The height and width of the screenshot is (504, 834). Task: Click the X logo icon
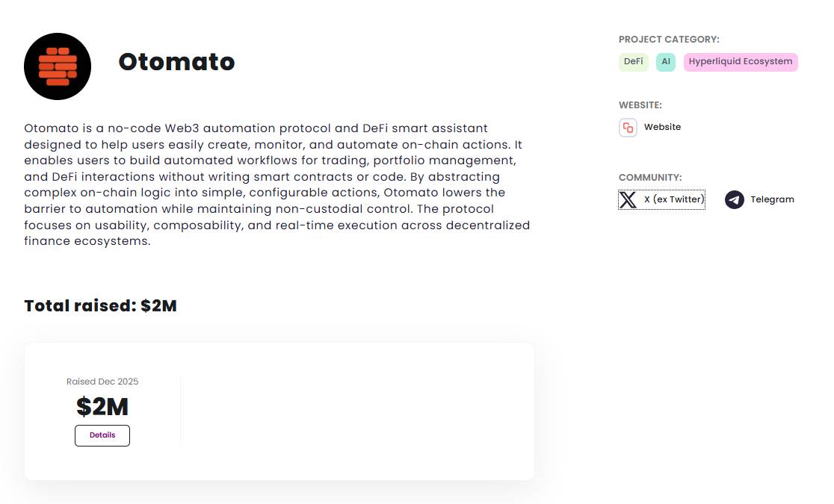[x=628, y=200]
